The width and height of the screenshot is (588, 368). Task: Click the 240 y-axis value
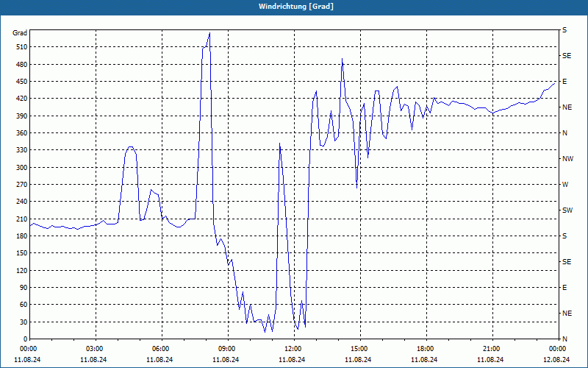click(22, 202)
